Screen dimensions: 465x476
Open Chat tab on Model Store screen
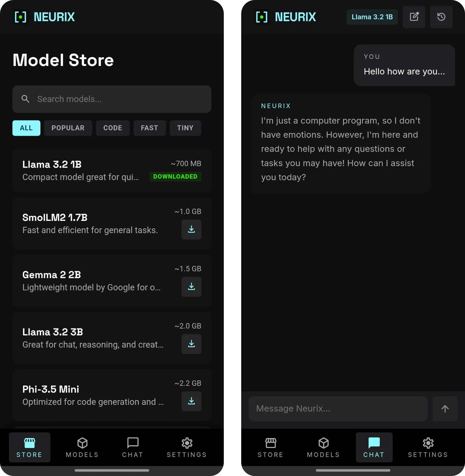point(133,447)
